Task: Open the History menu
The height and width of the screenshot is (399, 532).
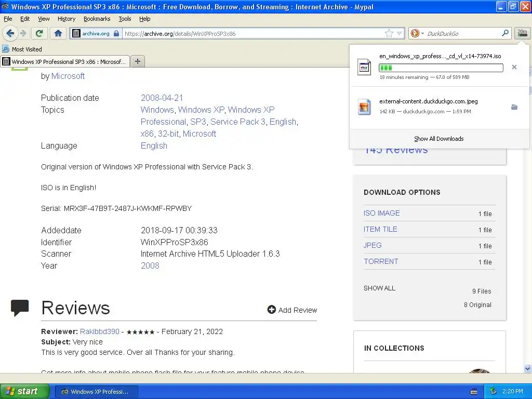Action: (66, 19)
